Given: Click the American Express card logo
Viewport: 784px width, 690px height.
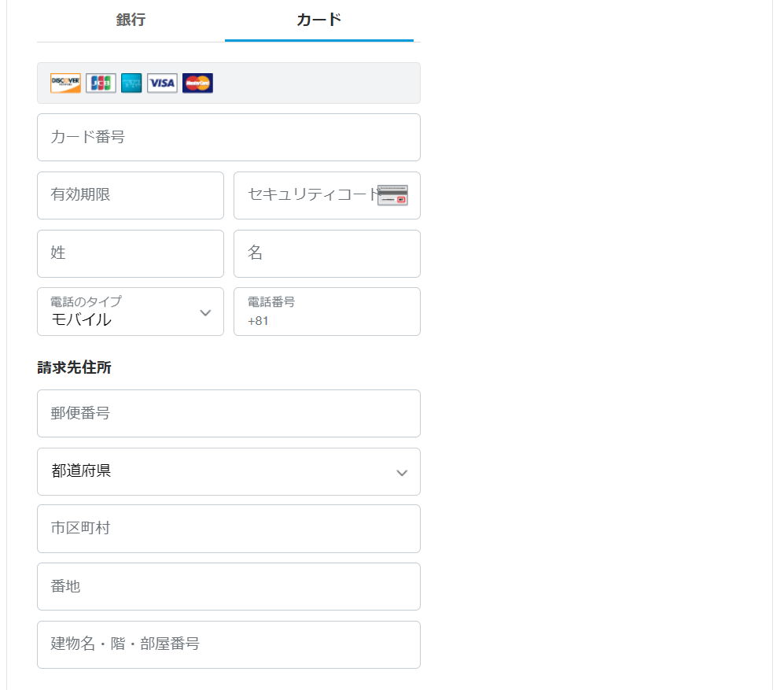Looking at the screenshot, I should pos(131,83).
